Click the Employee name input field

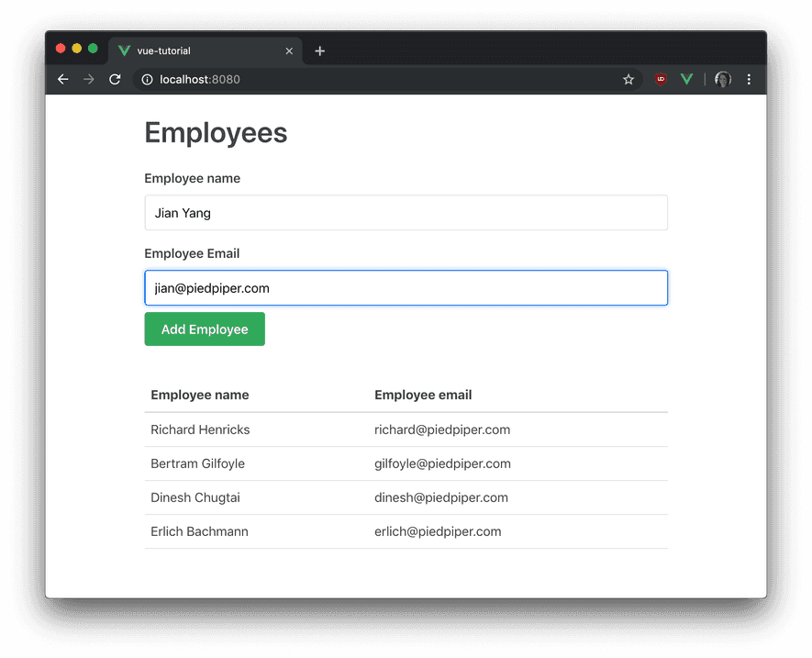pyautogui.click(x=406, y=212)
